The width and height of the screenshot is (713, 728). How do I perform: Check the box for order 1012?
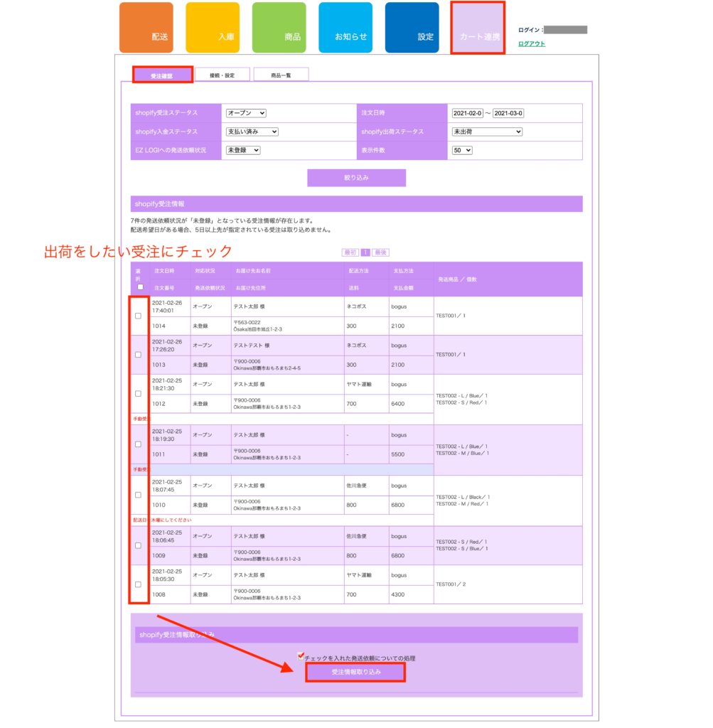(138, 393)
